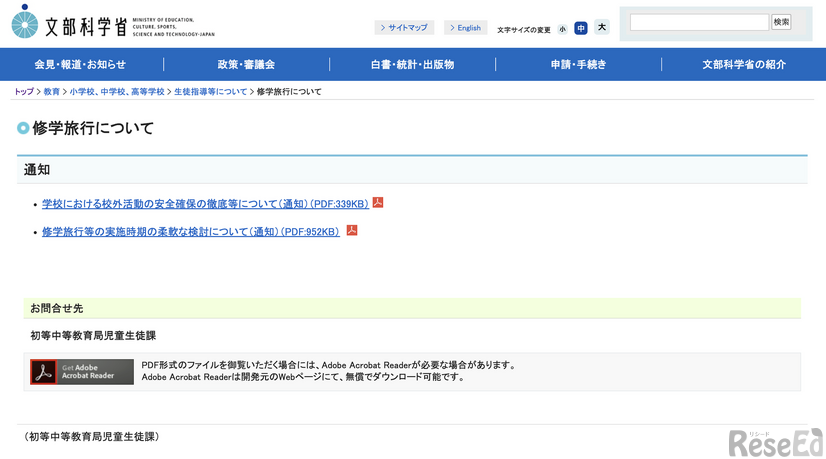
Task: Click PDF icon beside the 952KB notice
Action: click(352, 230)
